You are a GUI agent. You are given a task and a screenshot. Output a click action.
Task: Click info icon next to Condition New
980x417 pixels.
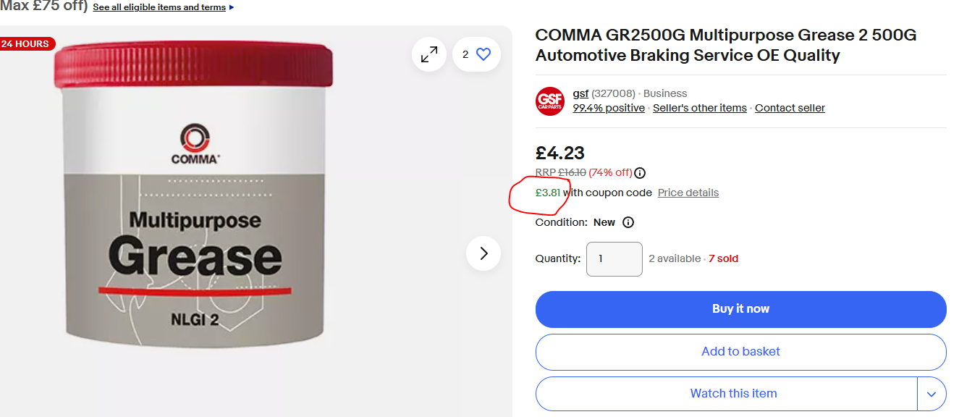628,222
